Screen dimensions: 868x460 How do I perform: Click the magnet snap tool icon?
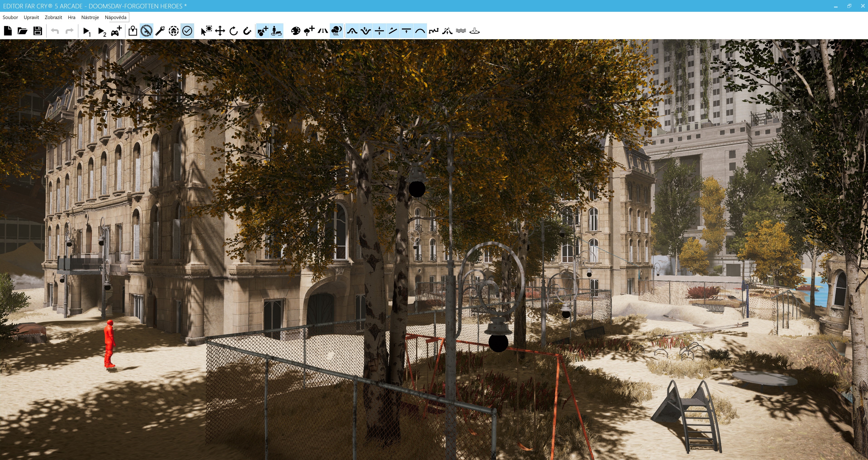[247, 31]
